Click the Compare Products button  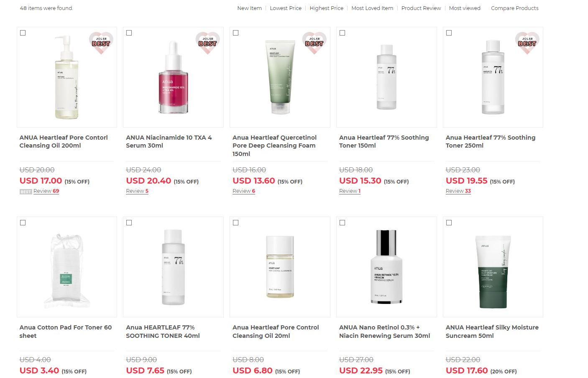[515, 8]
